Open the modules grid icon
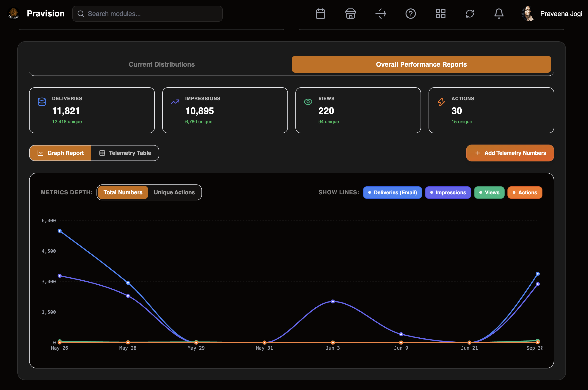 (x=441, y=14)
